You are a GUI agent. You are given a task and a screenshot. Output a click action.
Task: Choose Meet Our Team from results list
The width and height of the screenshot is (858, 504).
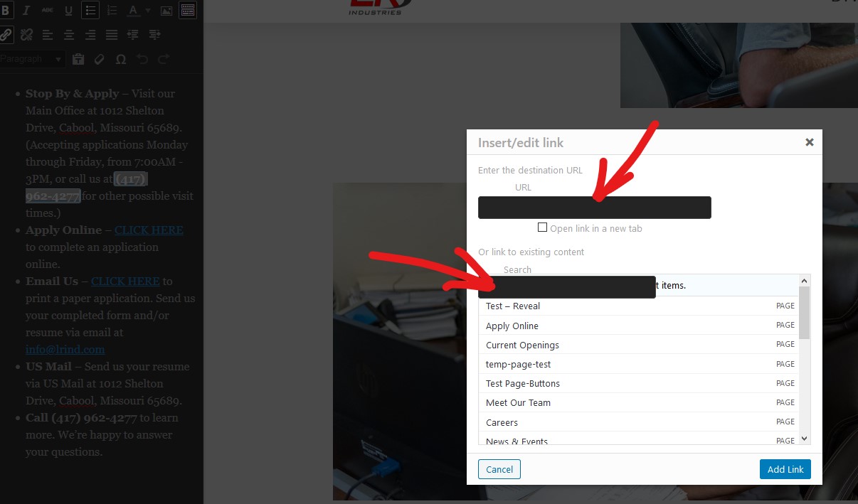click(518, 402)
